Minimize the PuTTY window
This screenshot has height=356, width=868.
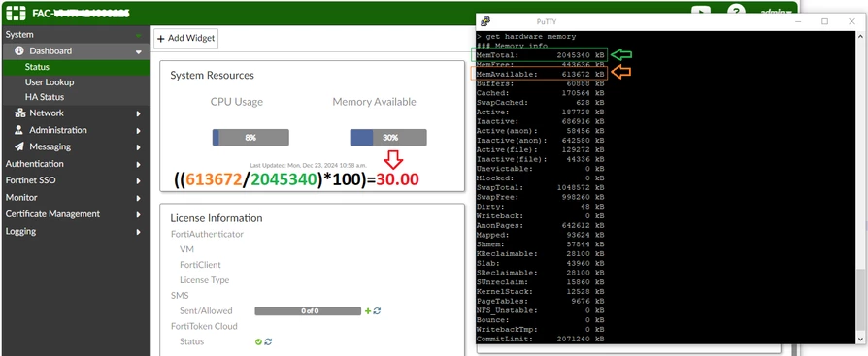(798, 21)
